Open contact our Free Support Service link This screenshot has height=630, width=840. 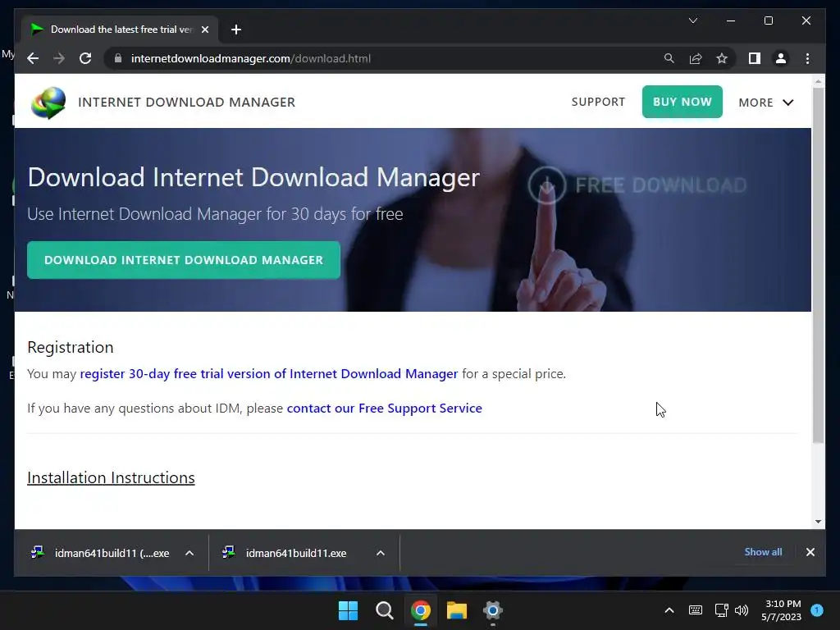tap(384, 409)
